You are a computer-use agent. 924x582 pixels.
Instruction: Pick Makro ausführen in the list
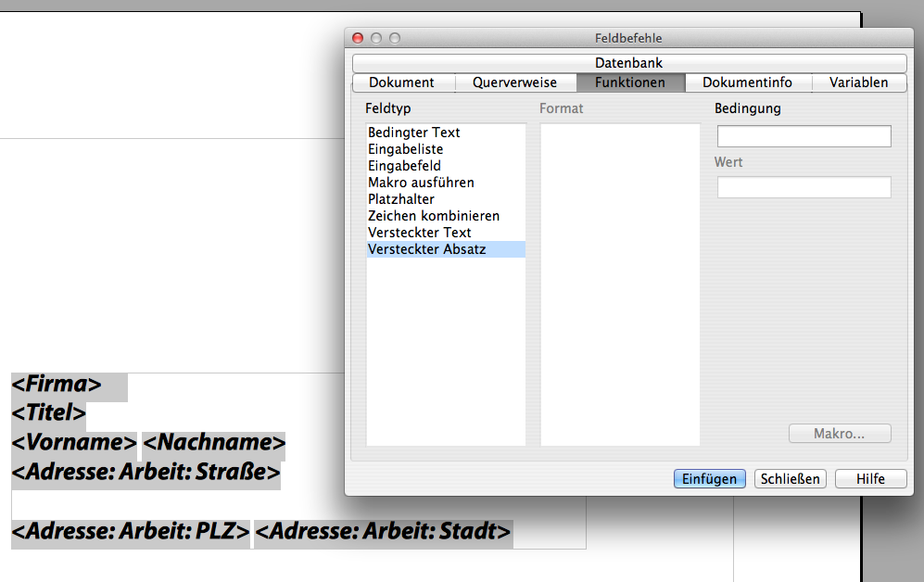(446, 183)
